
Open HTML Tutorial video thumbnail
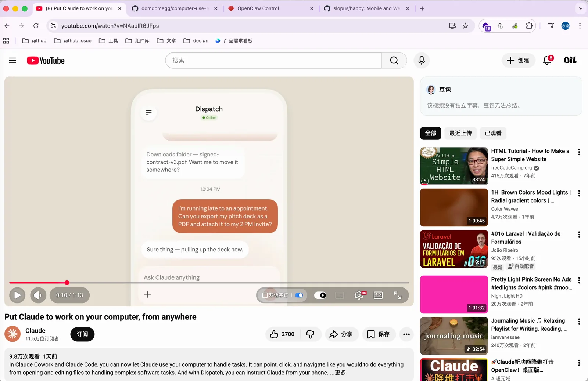point(454,166)
